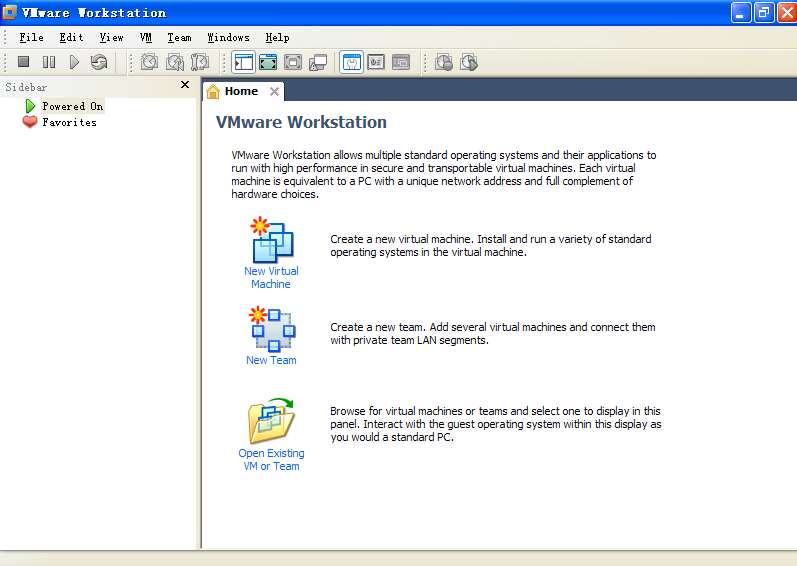
Task: Click the Revert to Snapshot icon
Action: (175, 62)
